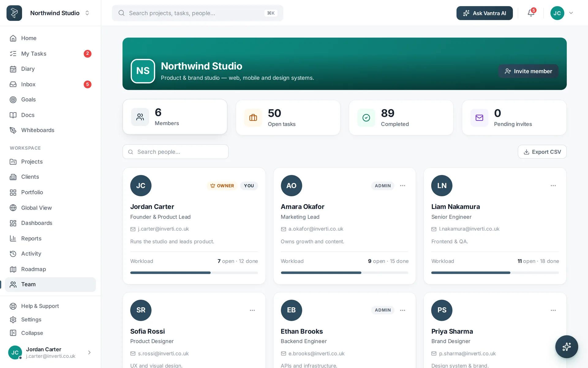This screenshot has height=368, width=588.
Task: Collapse the sidebar
Action: point(51,333)
